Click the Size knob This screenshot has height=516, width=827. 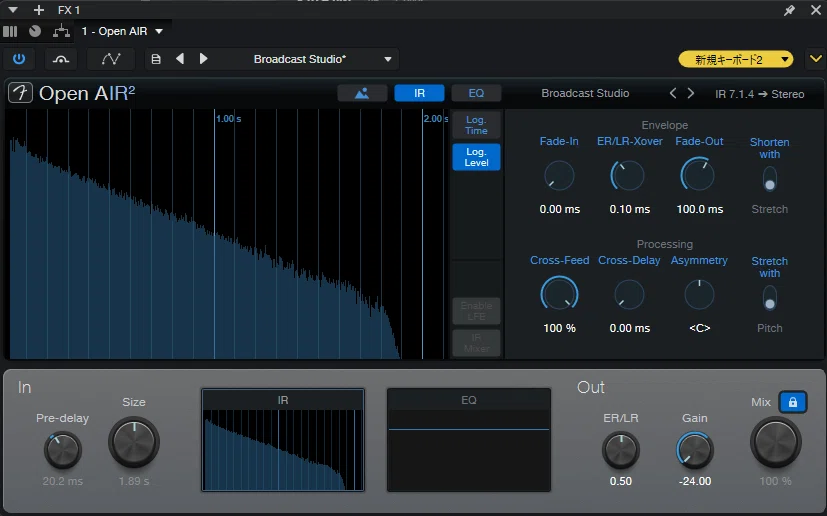click(134, 442)
